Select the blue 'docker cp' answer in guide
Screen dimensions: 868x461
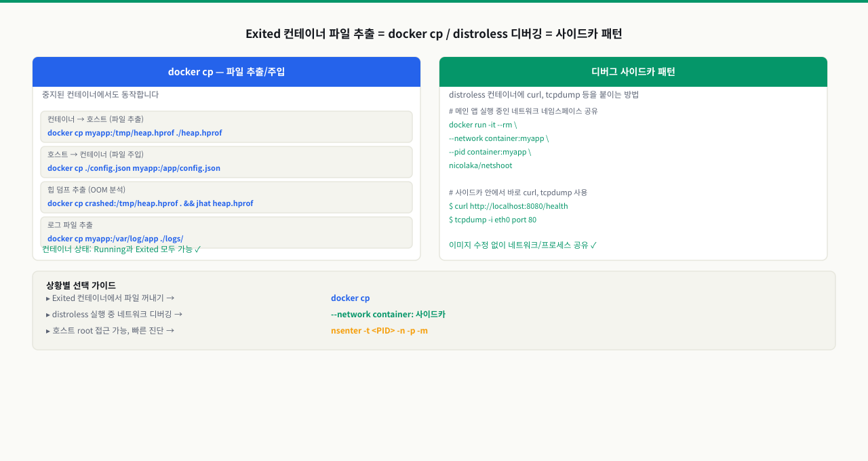pyautogui.click(x=350, y=298)
